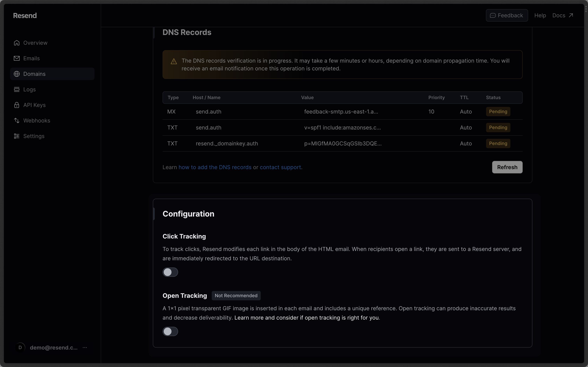The height and width of the screenshot is (367, 588).
Task: Click the Type column header
Action: point(173,98)
